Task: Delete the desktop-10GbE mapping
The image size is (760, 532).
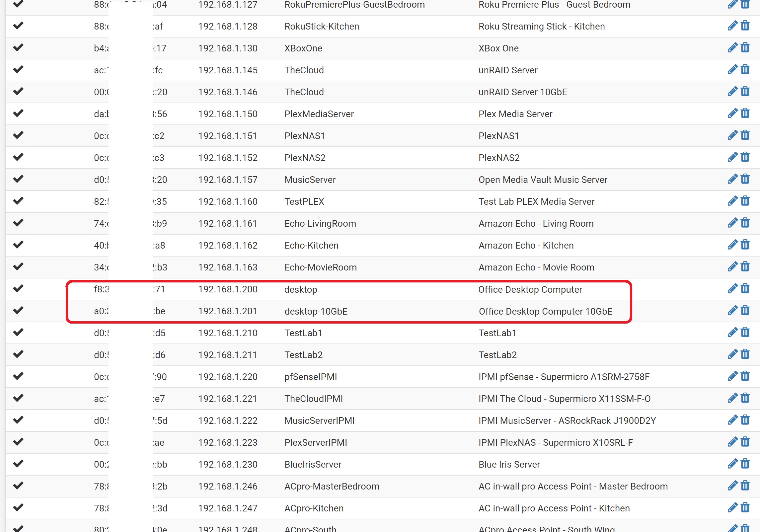Action: click(x=745, y=311)
